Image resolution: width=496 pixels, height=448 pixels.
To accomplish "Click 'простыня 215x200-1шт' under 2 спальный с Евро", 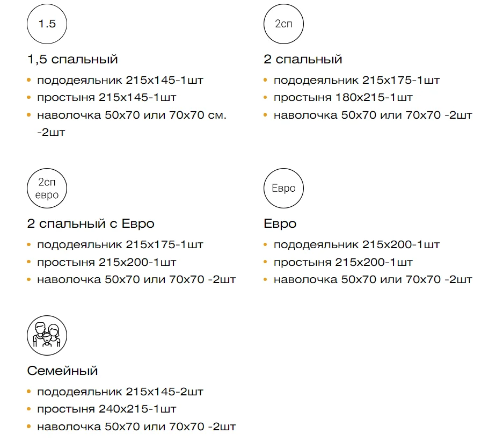I will (106, 262).
